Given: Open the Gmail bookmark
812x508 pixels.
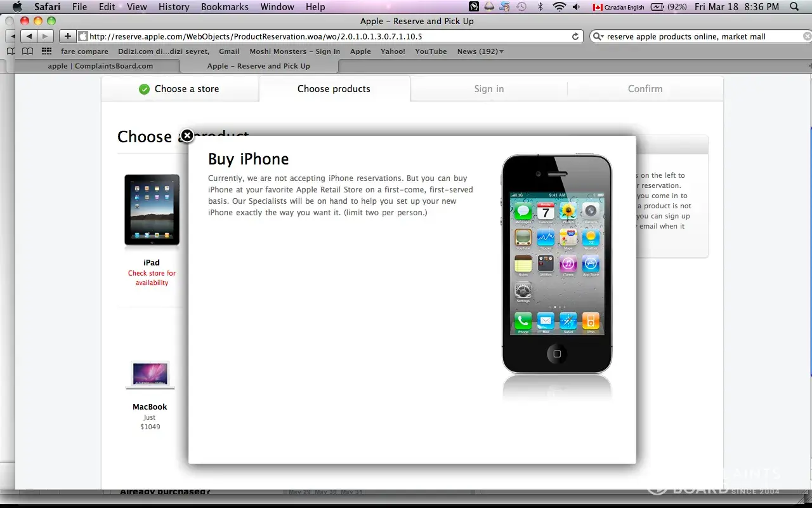Looking at the screenshot, I should click(229, 51).
